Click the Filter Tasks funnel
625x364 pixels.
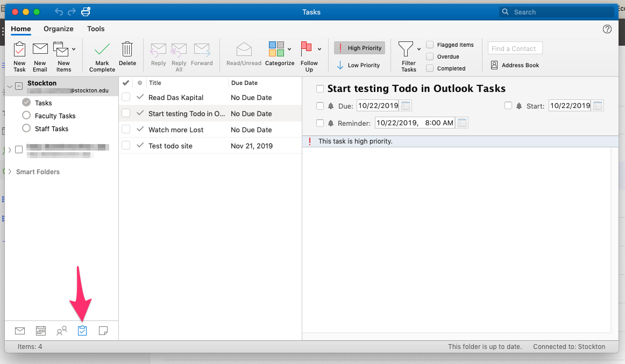pyautogui.click(x=406, y=49)
